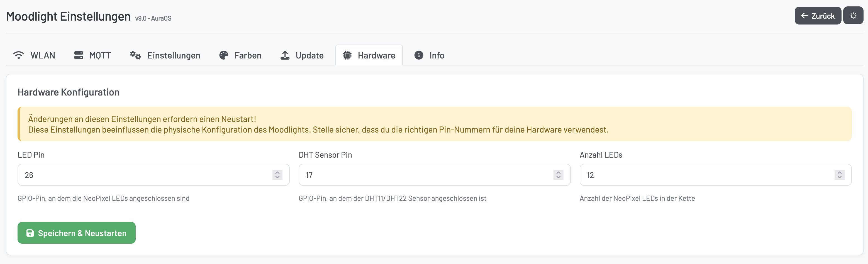Increase LED Pin using its stepper arrows
The image size is (868, 264).
coord(277,173)
